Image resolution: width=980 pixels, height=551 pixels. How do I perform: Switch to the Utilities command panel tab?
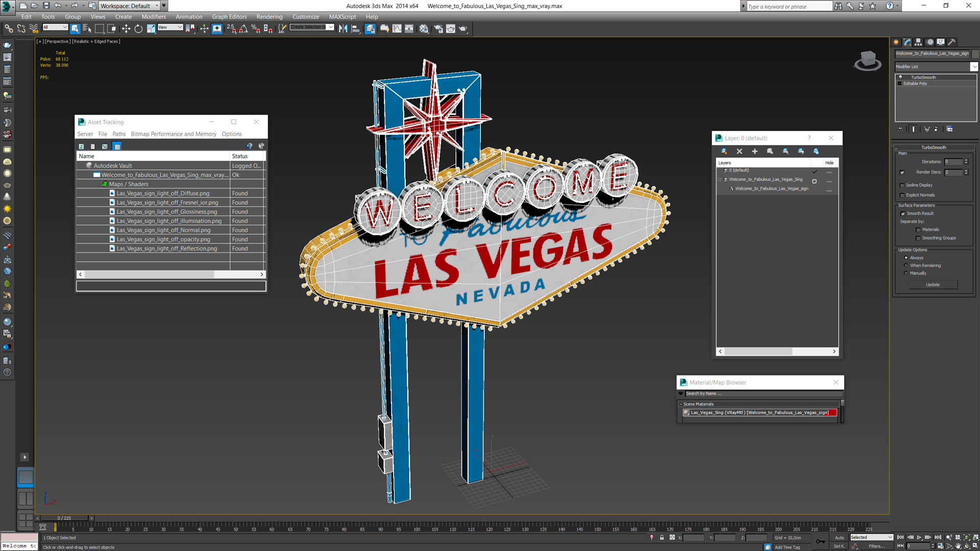coord(951,42)
